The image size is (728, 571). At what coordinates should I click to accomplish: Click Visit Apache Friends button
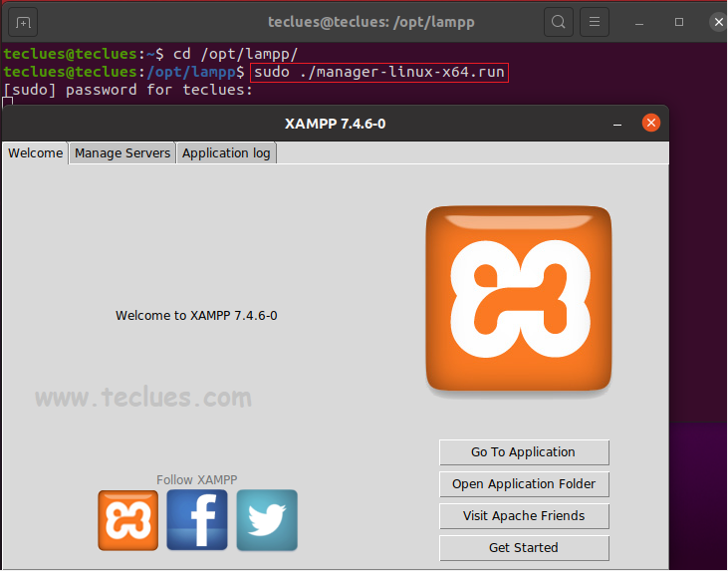click(x=524, y=516)
